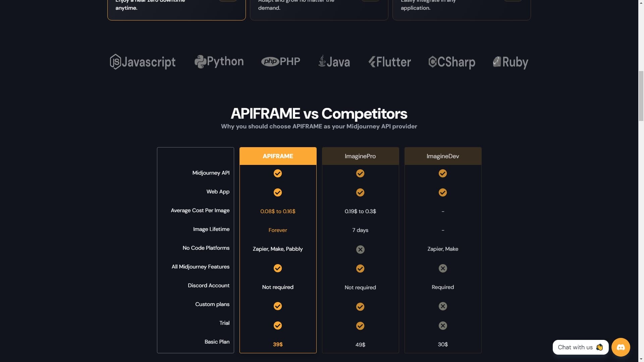Click the 'Why you should choose APIFRAME' subtitle
The width and height of the screenshot is (644, 362).
[x=319, y=126]
